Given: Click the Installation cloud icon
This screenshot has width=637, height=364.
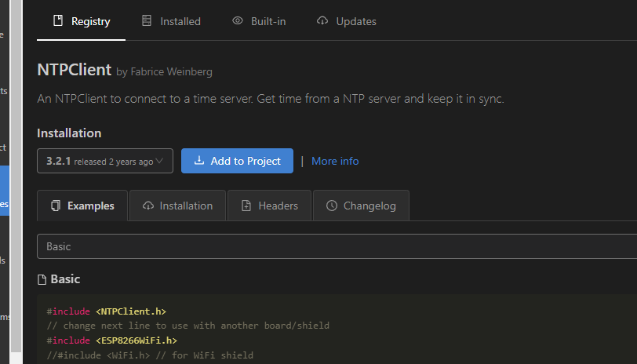Looking at the screenshot, I should [x=148, y=206].
